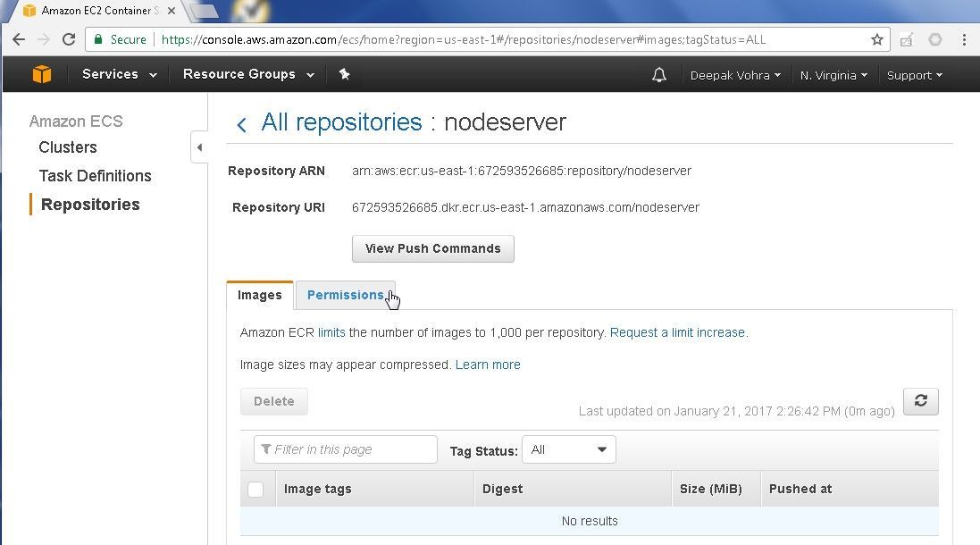Click the Amazon ECS sidebar heading

(76, 122)
